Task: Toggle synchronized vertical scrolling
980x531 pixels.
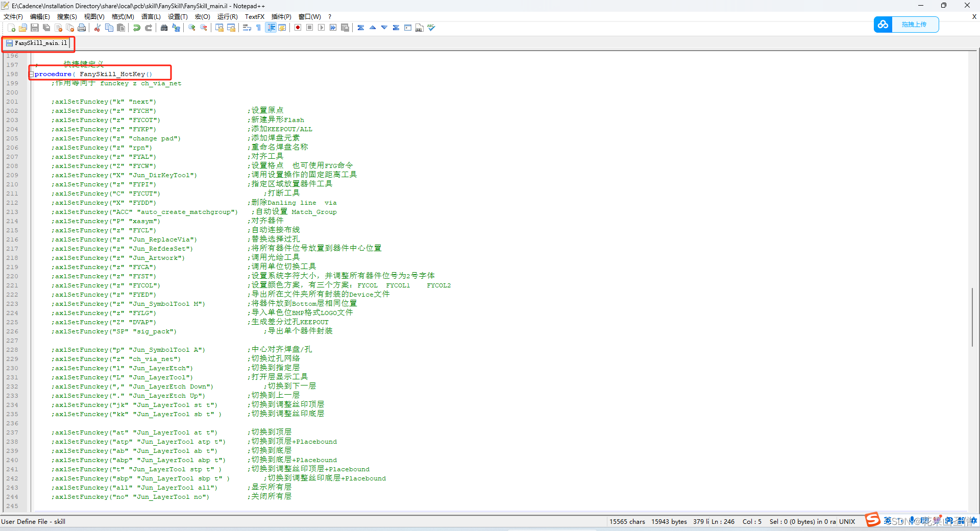Action: coord(219,28)
